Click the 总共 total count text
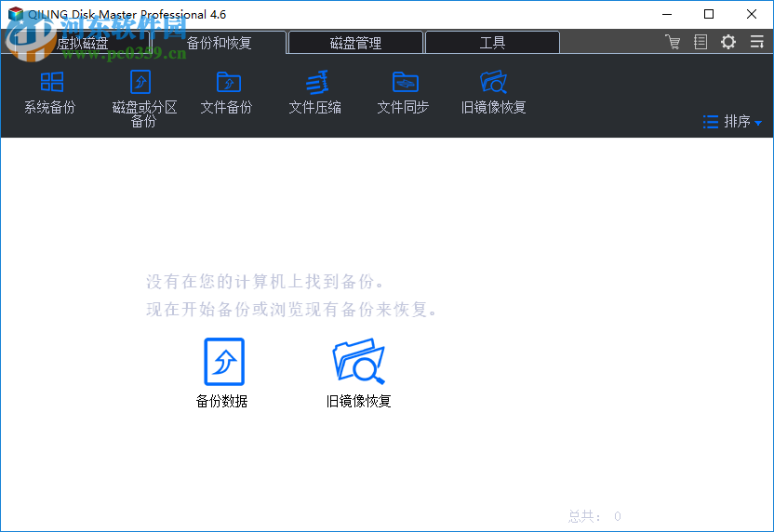Image resolution: width=774 pixels, height=532 pixels. [594, 516]
